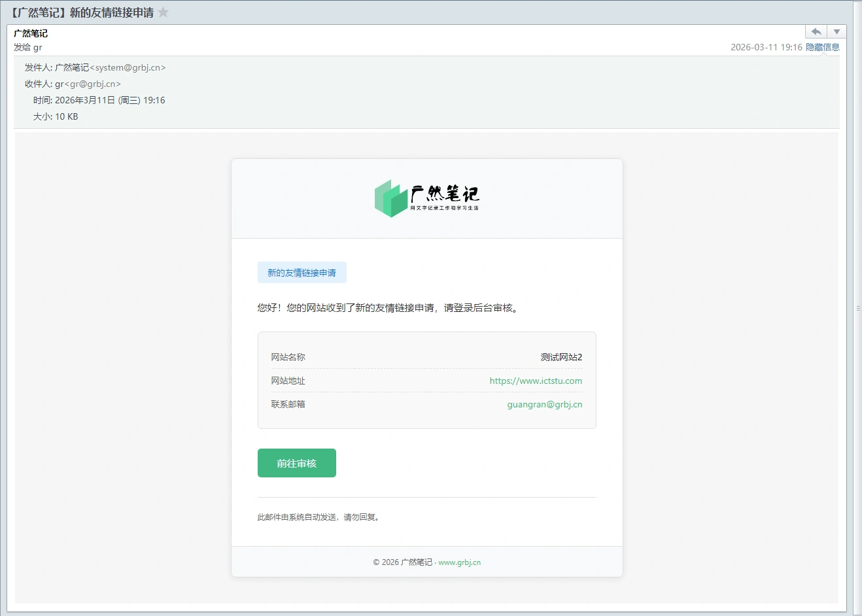This screenshot has height=616, width=862.
Task: Click the 前往审核 button
Action: 296,463
